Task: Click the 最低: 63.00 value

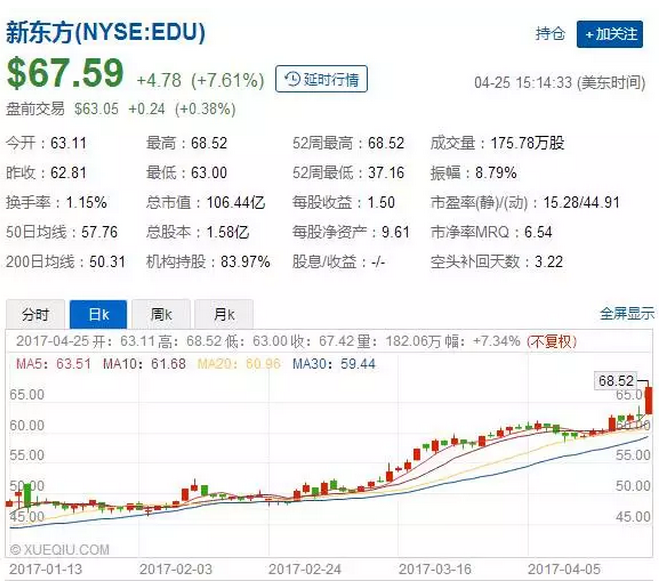Action: [x=209, y=173]
